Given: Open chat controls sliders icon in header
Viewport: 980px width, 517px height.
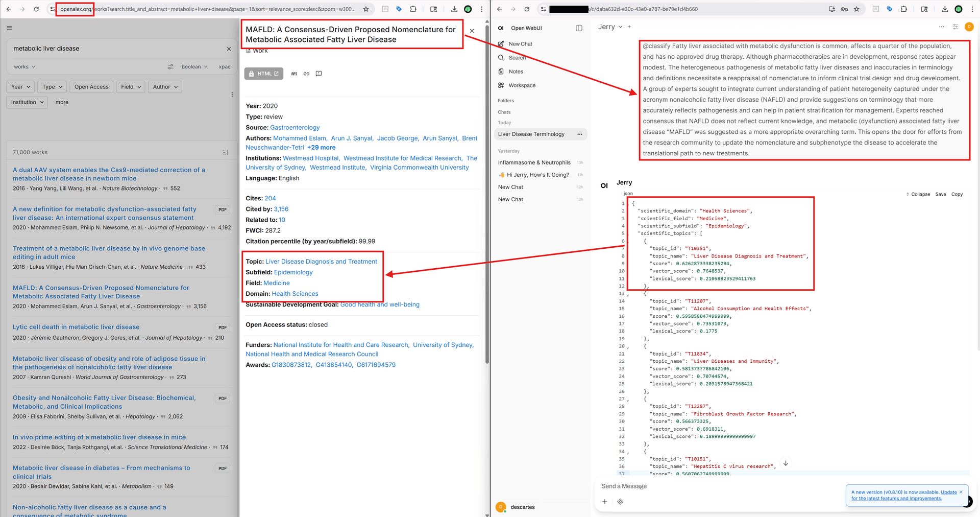Looking at the screenshot, I should 955,27.
